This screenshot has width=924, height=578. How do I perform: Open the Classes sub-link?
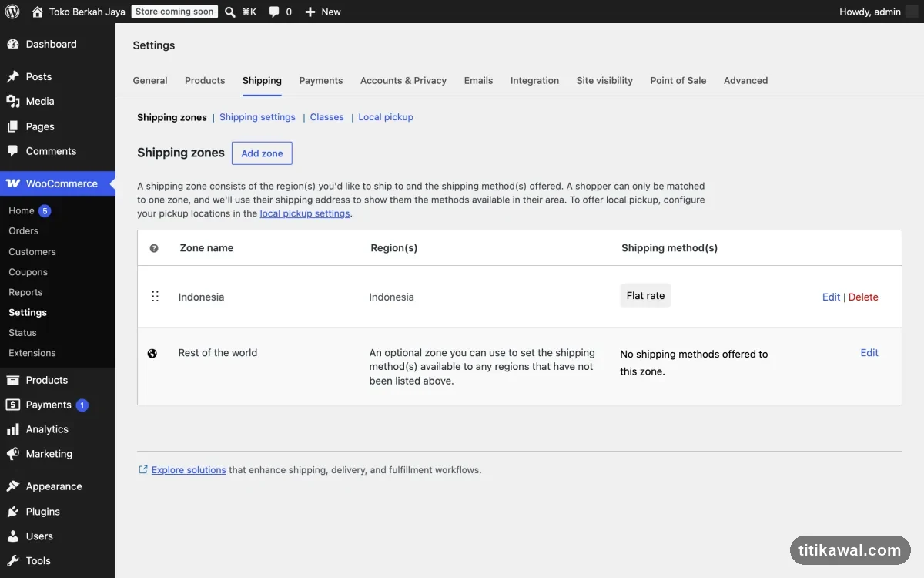(327, 117)
